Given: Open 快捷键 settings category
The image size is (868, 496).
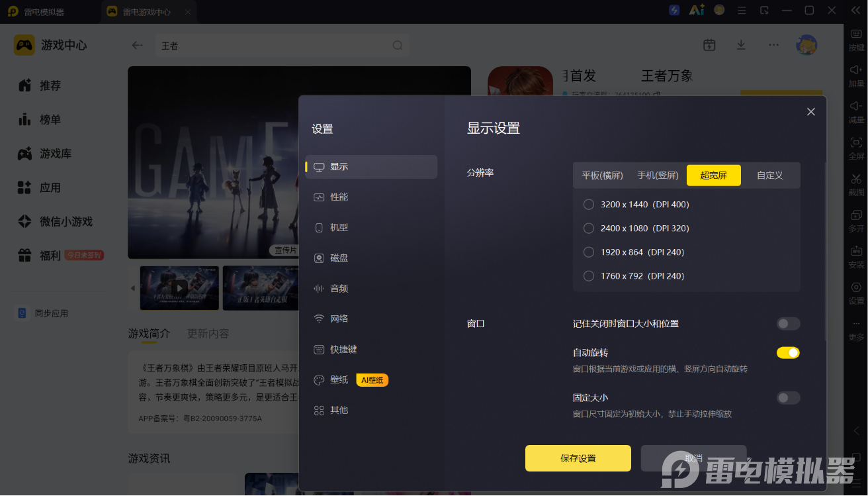Looking at the screenshot, I should click(x=371, y=350).
